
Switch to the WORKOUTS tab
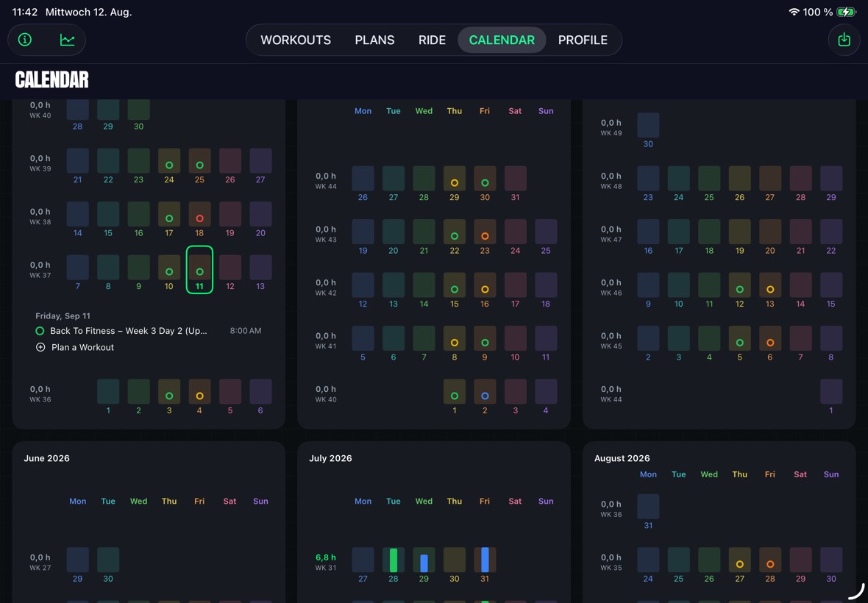pos(296,40)
